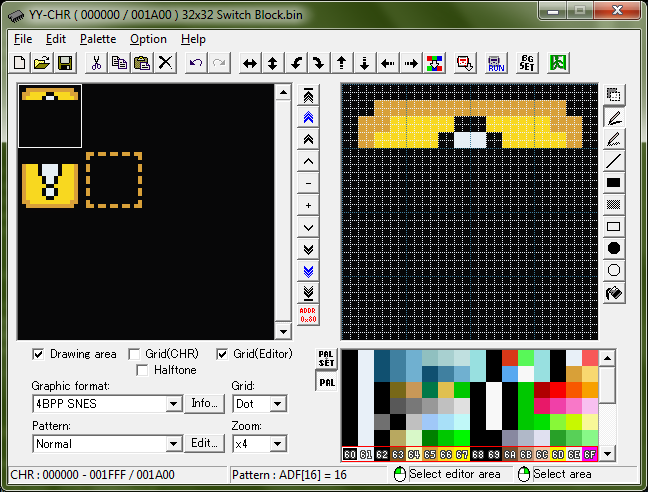
Task: Mirror pattern horizontally
Action: pos(250,63)
